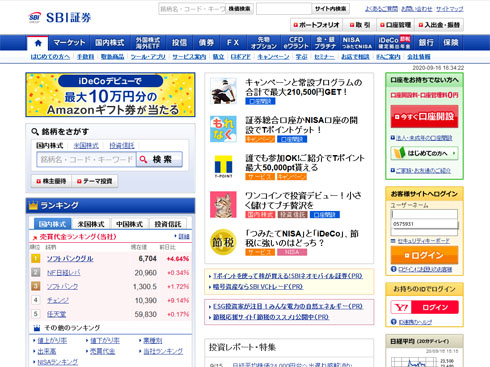The height and width of the screenshot is (367, 490).
Task: Click the 入出金・振替 button
Action: click(x=439, y=25)
